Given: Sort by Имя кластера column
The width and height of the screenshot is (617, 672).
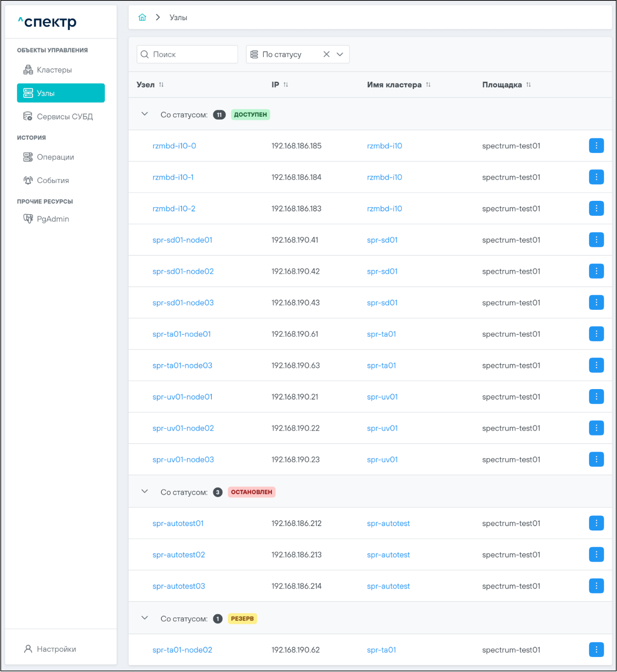Looking at the screenshot, I should pos(428,85).
